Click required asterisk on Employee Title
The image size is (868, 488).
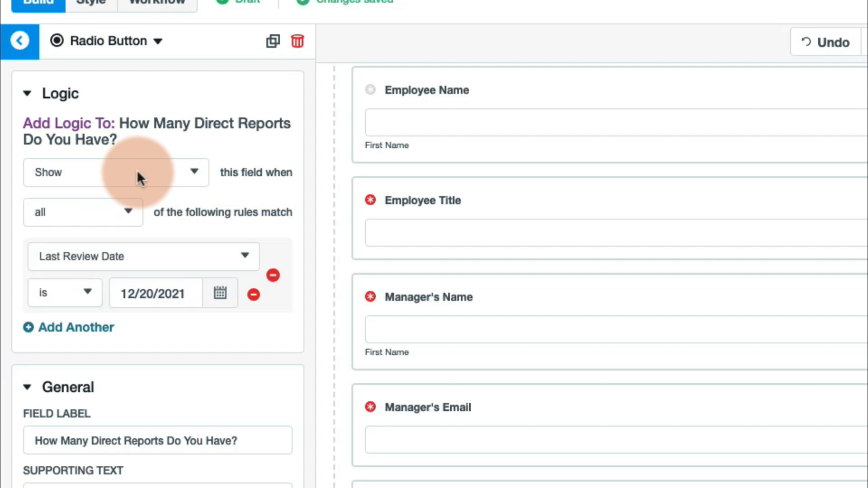(370, 200)
